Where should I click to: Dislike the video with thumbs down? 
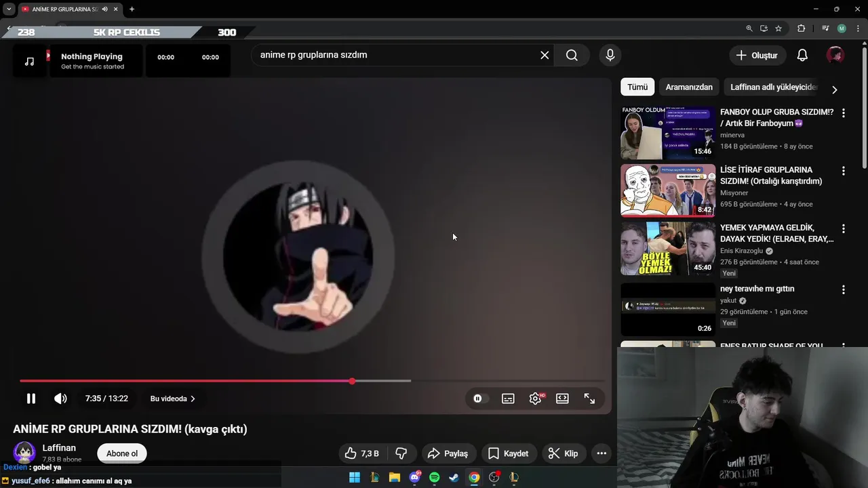click(401, 453)
